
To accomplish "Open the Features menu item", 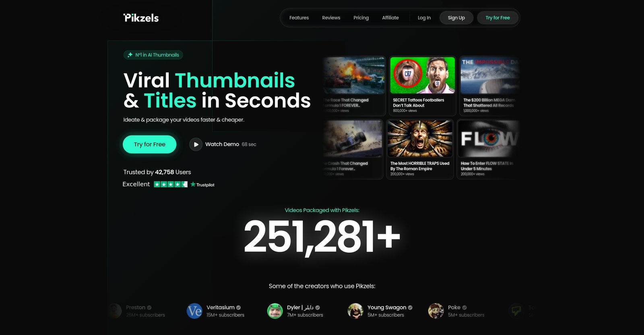I will point(299,18).
